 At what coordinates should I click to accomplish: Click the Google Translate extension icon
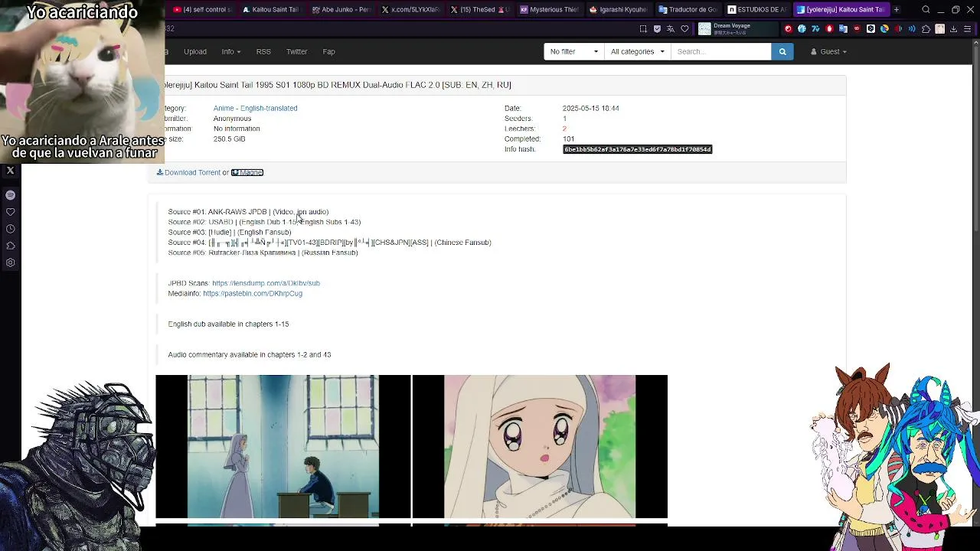(843, 29)
